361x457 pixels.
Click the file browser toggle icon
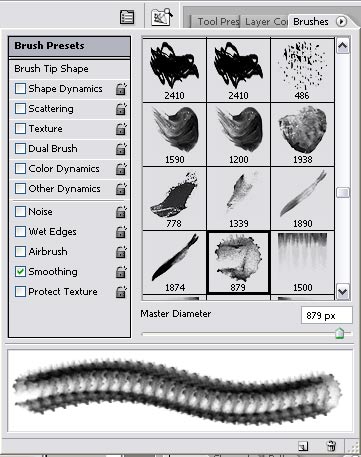point(162,17)
